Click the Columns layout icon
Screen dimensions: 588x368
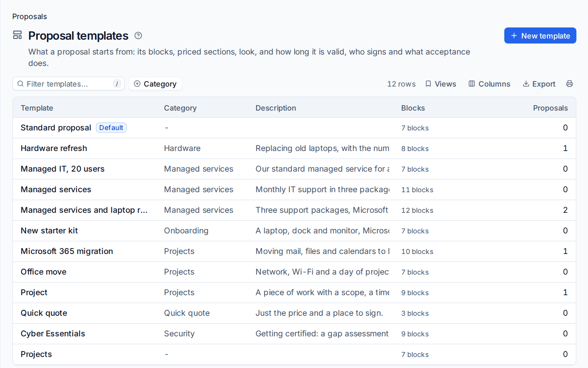472,84
